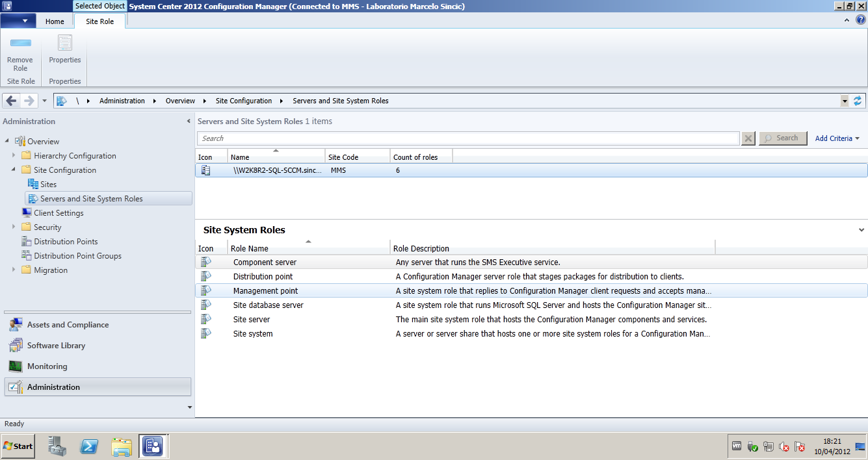Click the Start button
Viewport: 868px width, 460px height.
tap(18, 446)
